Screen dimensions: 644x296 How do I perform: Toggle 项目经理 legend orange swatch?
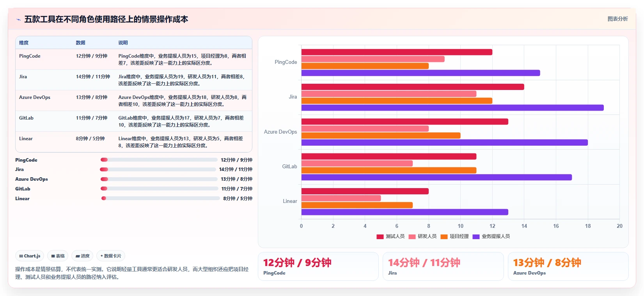click(444, 236)
